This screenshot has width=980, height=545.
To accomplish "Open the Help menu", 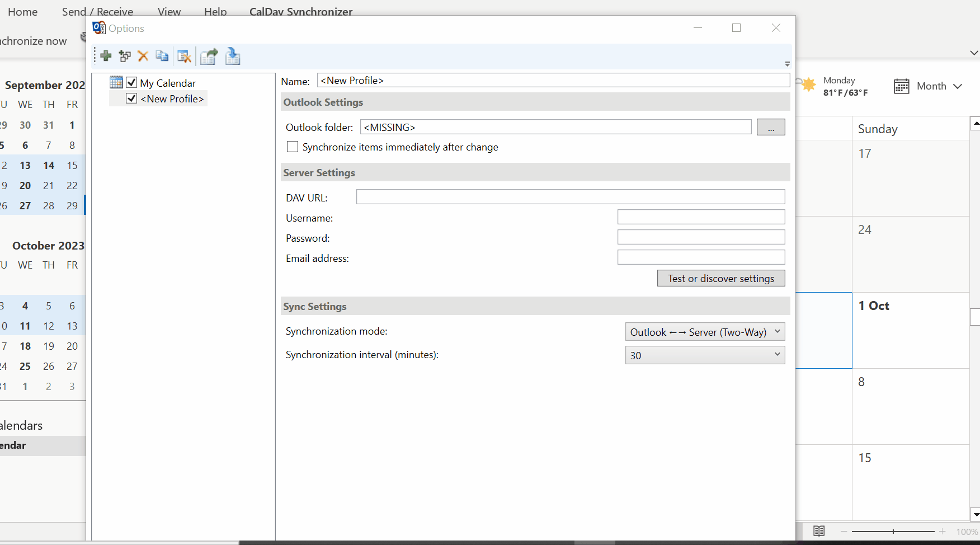I will point(215,11).
